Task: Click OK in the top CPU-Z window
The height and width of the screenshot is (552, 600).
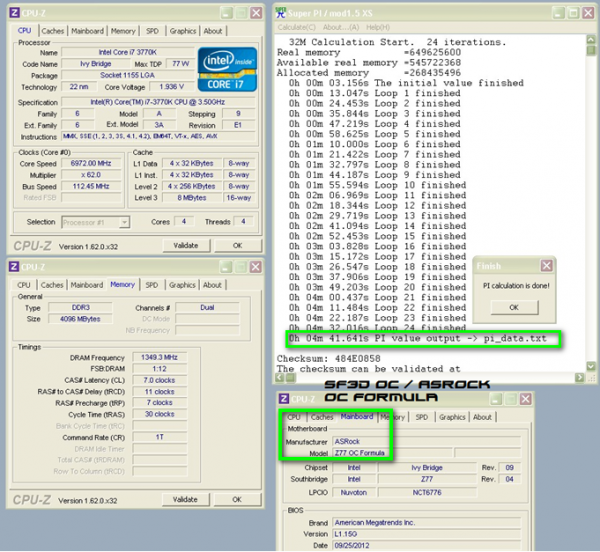Action: 238,246
